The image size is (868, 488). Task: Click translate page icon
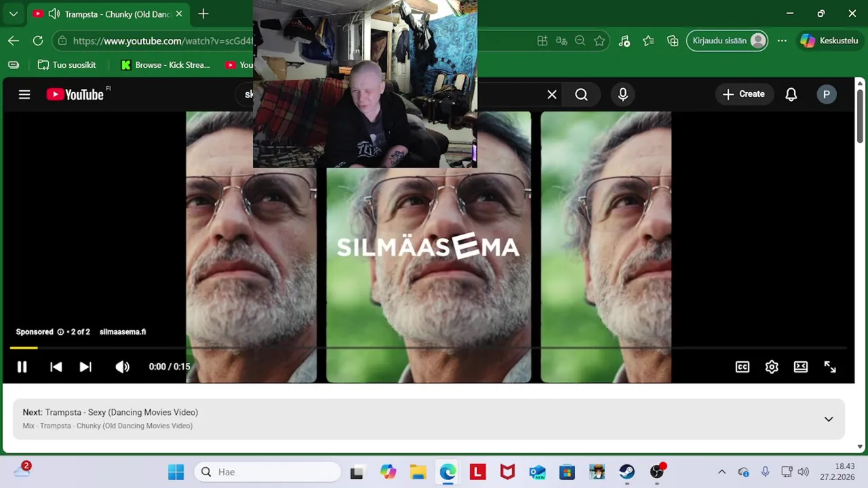[561, 41]
